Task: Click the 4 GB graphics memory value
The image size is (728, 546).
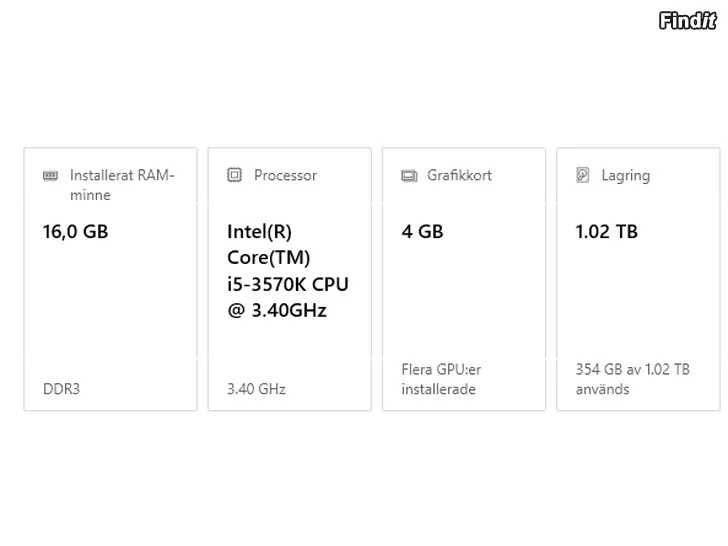Action: pos(422,231)
